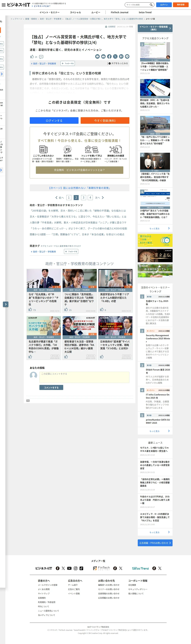Click the orange 無料登録 header button
Screen dimensions: 191x644
[181, 5]
